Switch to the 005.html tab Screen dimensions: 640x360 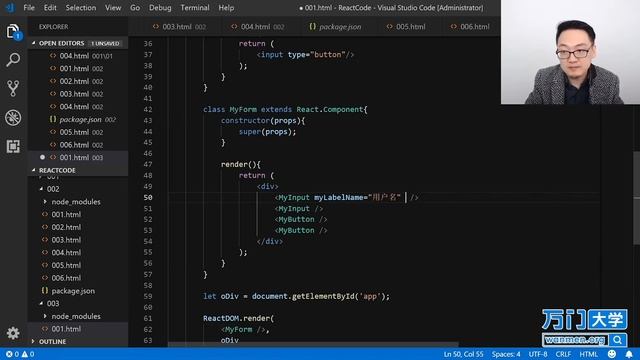406,27
